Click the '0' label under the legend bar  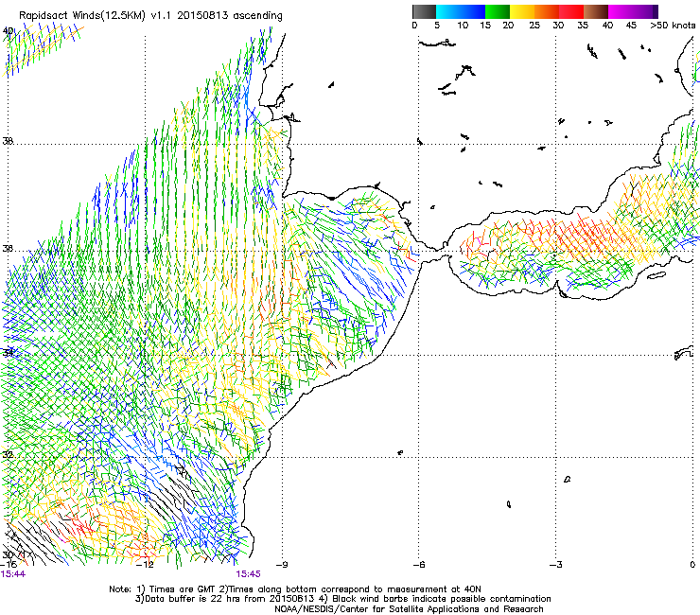coord(414,26)
